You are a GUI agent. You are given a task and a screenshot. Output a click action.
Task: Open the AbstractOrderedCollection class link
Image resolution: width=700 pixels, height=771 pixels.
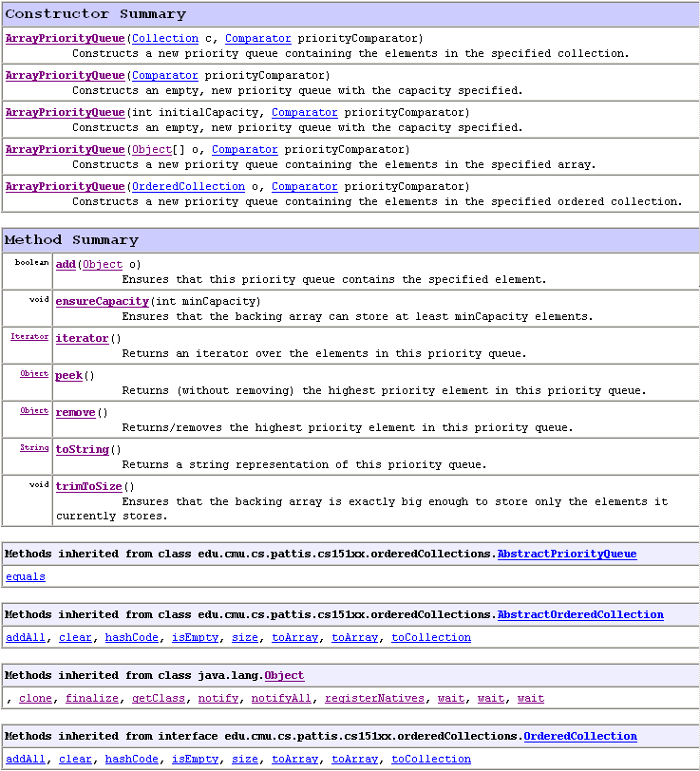click(579, 614)
